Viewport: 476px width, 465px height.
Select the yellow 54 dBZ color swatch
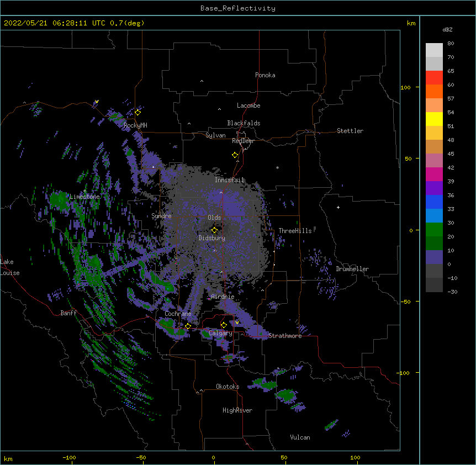point(434,119)
